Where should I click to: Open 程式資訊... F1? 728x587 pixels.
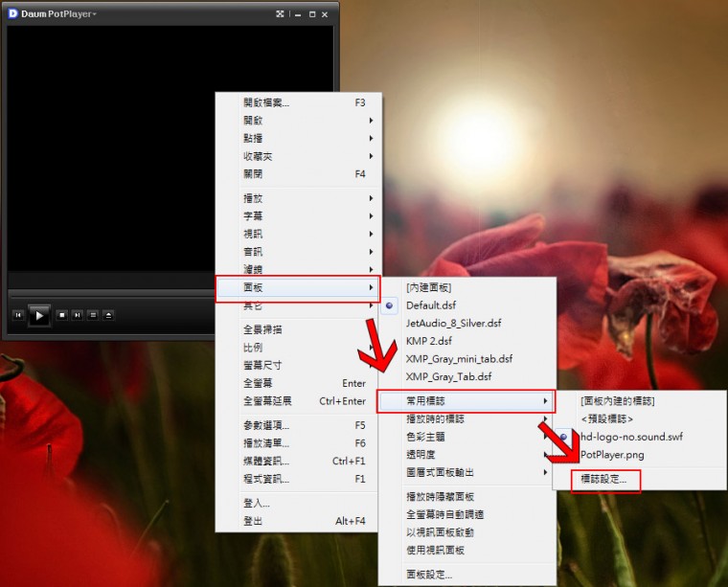[297, 479]
